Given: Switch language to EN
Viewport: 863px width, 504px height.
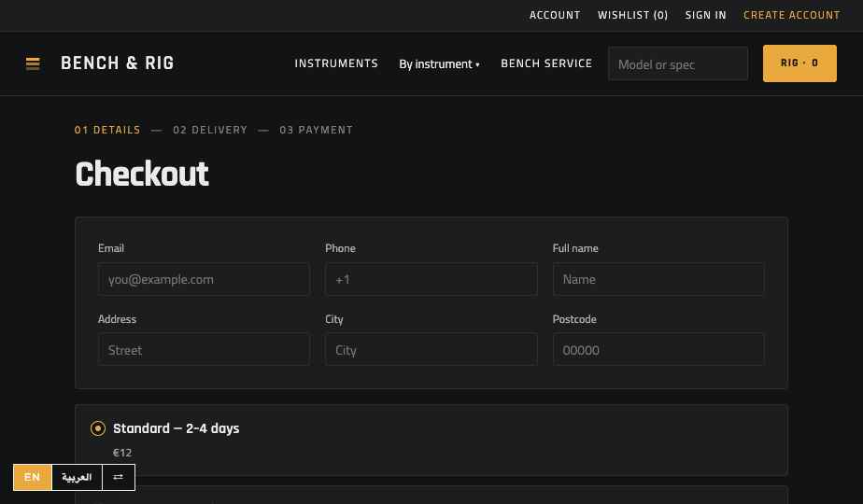Looking at the screenshot, I should point(33,477).
